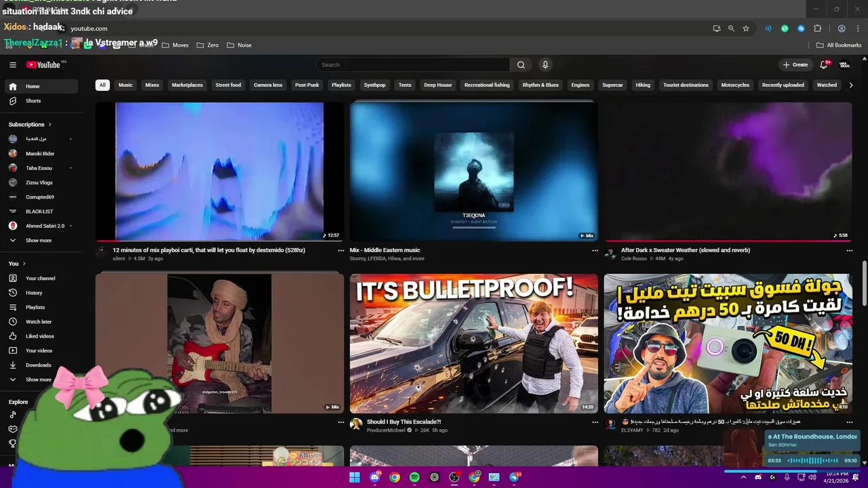868x488 pixels.
Task: Open Corrupted69 subscription channel
Action: point(39,197)
